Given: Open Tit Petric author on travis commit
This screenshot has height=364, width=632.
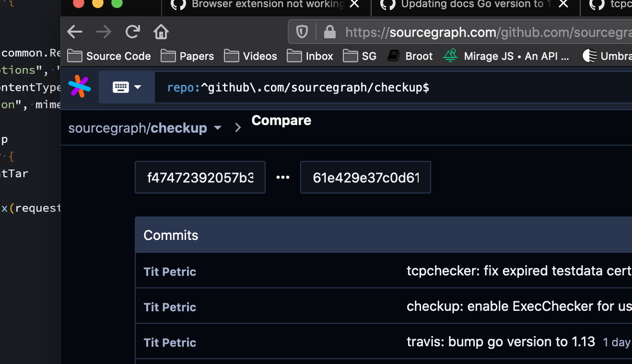Looking at the screenshot, I should 170,342.
